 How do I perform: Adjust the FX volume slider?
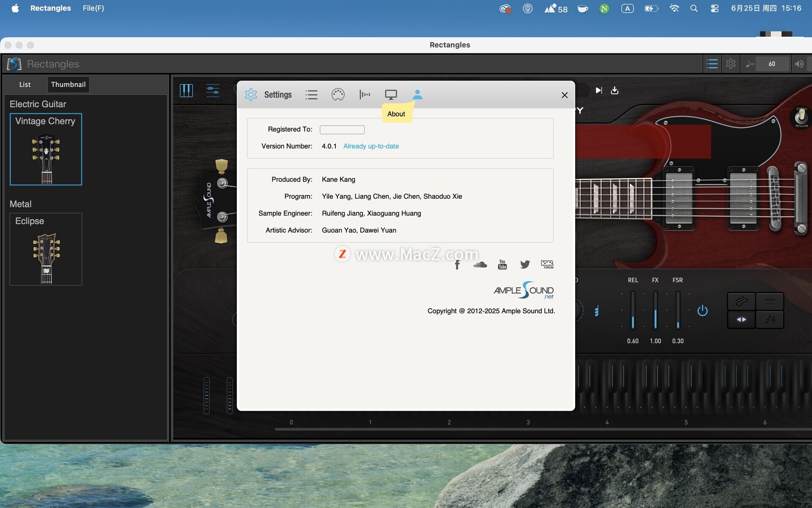click(x=655, y=310)
